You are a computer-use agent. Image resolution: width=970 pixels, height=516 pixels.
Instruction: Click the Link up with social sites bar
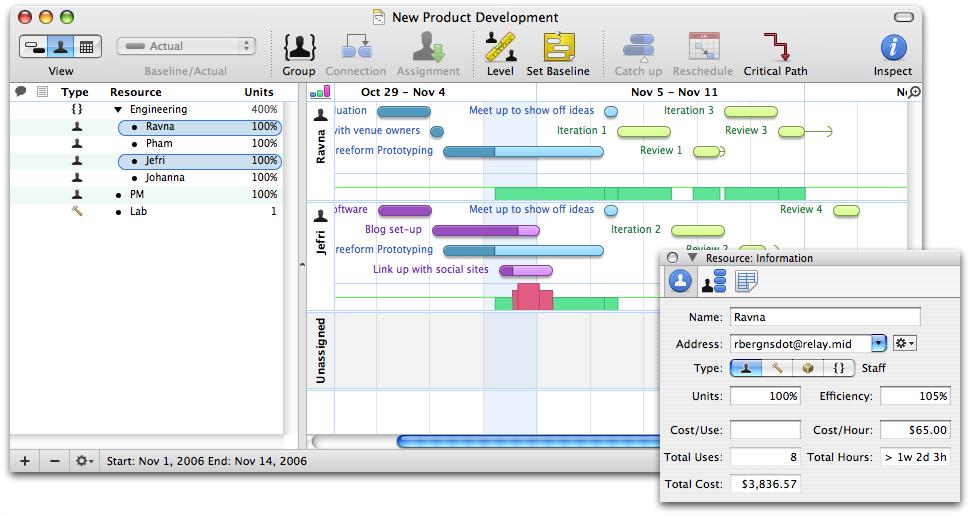[526, 270]
